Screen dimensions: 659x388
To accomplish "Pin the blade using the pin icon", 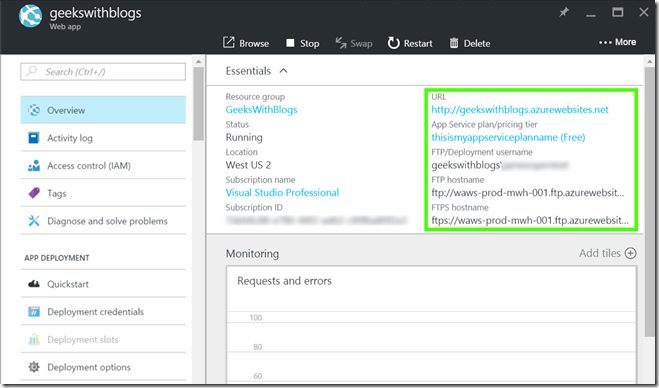I will point(564,13).
